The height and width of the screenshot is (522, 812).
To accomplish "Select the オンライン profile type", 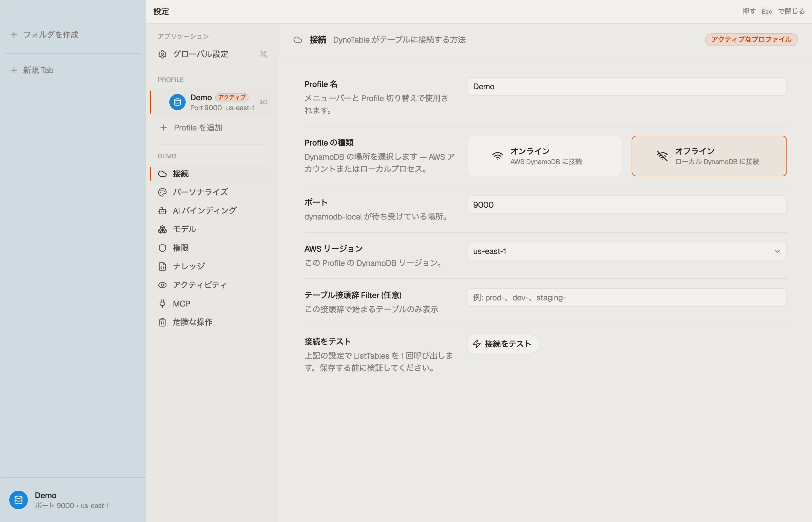I will [x=544, y=156].
